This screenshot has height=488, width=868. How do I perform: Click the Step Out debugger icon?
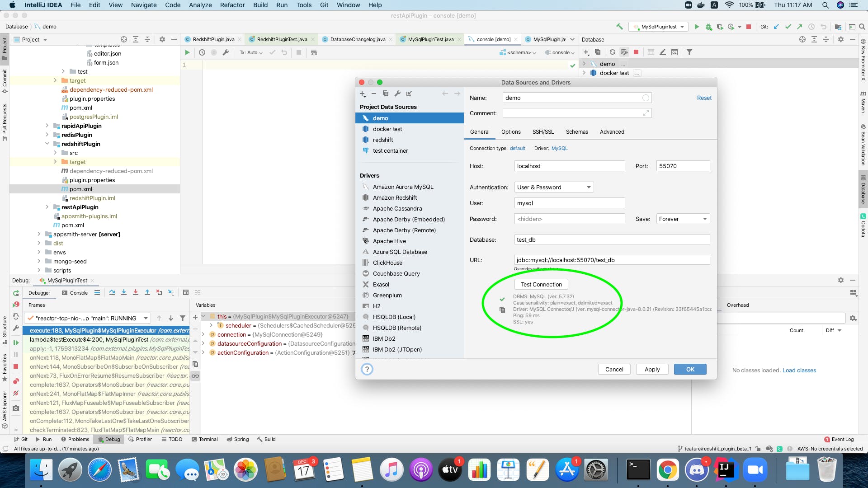pos(147,293)
